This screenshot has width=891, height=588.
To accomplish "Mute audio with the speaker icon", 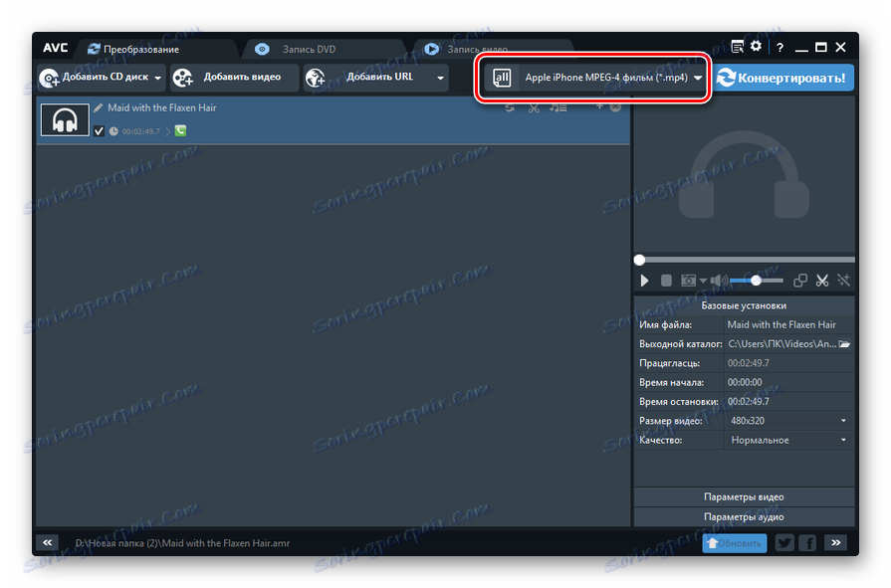I will click(x=719, y=281).
